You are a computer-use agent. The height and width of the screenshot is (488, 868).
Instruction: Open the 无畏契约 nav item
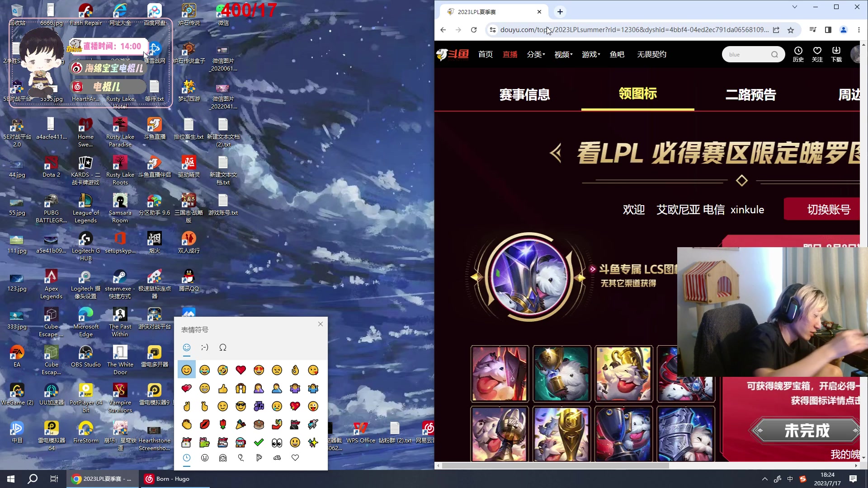[651, 54]
